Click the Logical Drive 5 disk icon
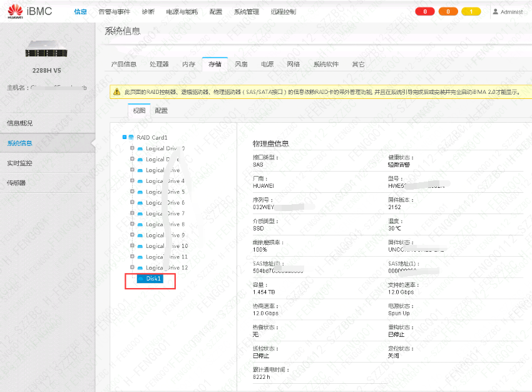 coord(140,192)
